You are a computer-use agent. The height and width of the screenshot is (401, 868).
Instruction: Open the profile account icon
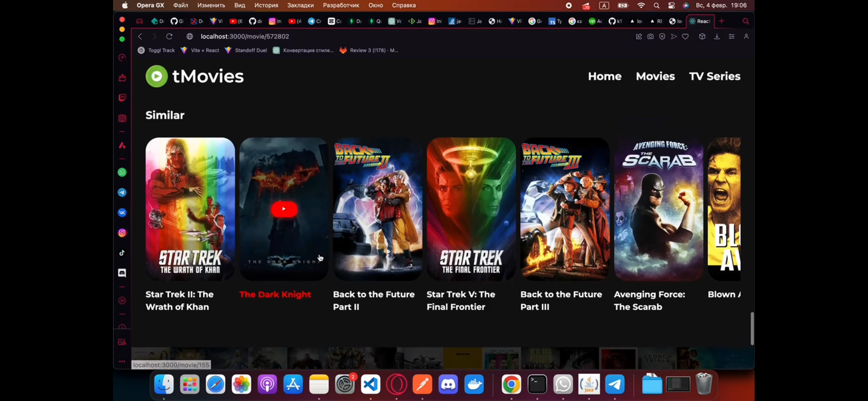click(x=746, y=36)
